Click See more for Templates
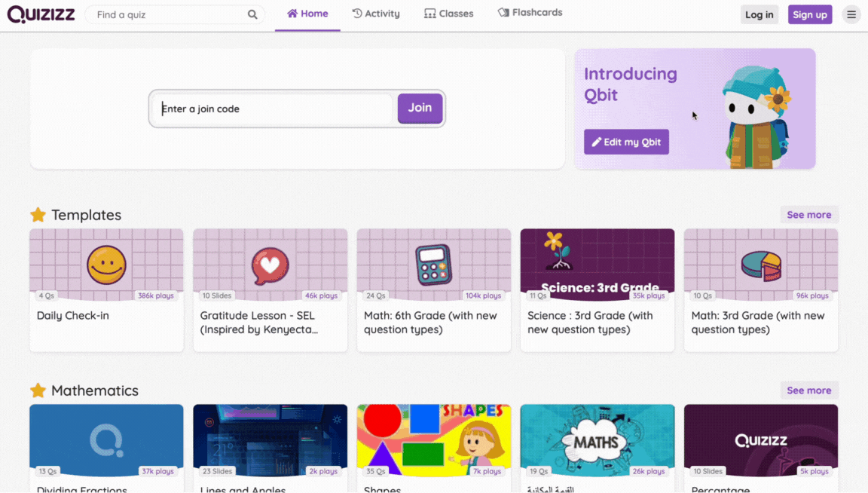 click(x=808, y=214)
